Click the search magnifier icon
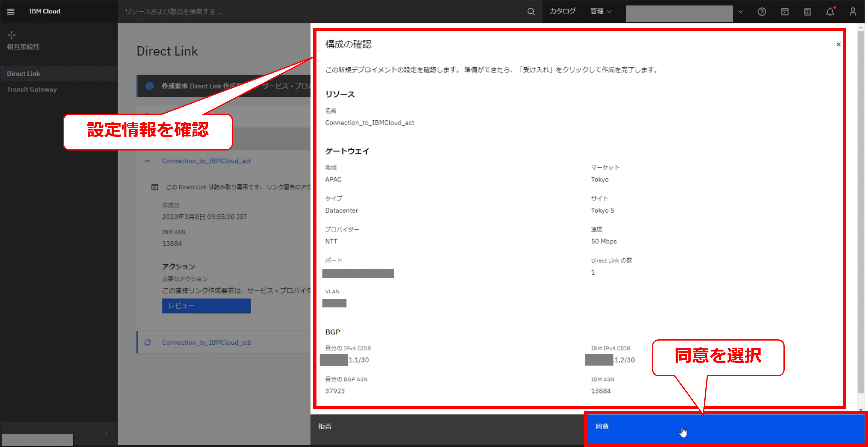Image resolution: width=868 pixels, height=447 pixels. click(531, 11)
